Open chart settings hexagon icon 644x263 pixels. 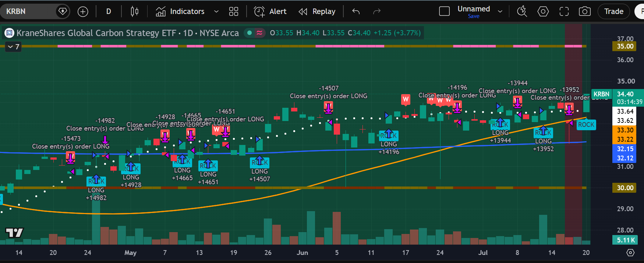[543, 11]
